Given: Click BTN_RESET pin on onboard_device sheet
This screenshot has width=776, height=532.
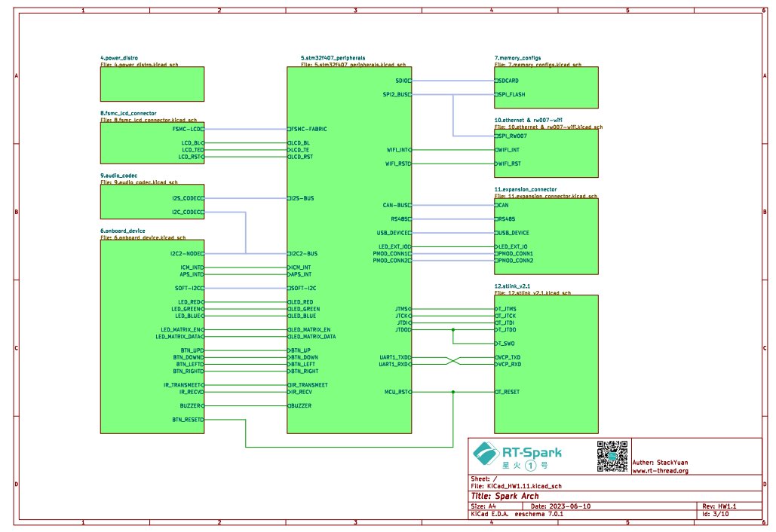Looking at the screenshot, I should click(x=188, y=419).
